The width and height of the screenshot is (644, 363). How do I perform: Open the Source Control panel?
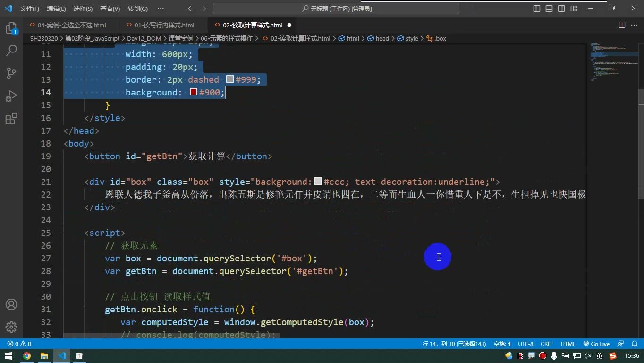[11, 73]
